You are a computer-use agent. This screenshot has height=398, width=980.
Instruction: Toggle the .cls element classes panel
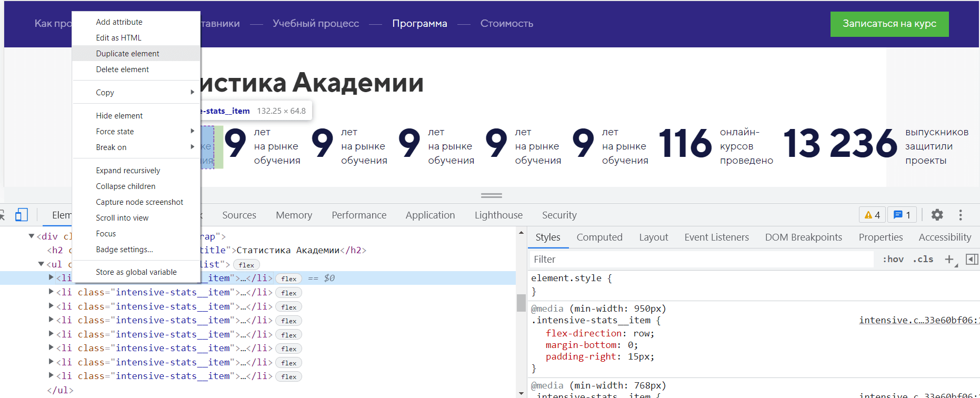(x=923, y=259)
